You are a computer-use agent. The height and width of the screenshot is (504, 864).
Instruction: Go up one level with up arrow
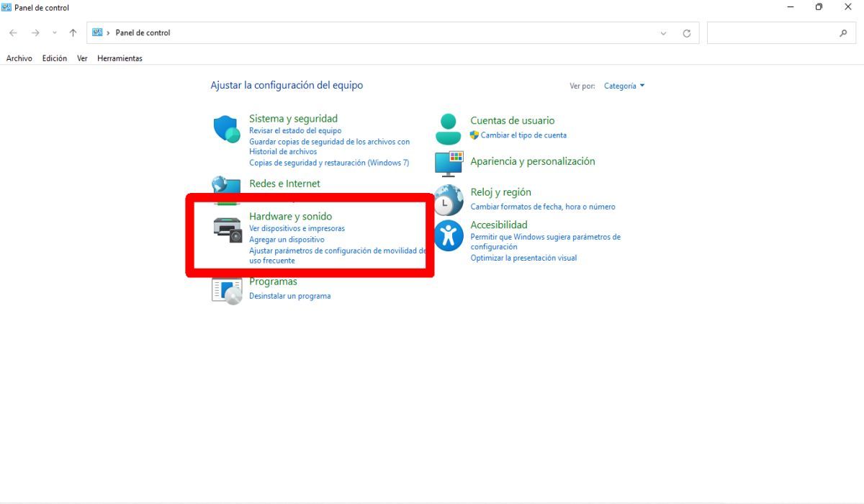pos(73,33)
